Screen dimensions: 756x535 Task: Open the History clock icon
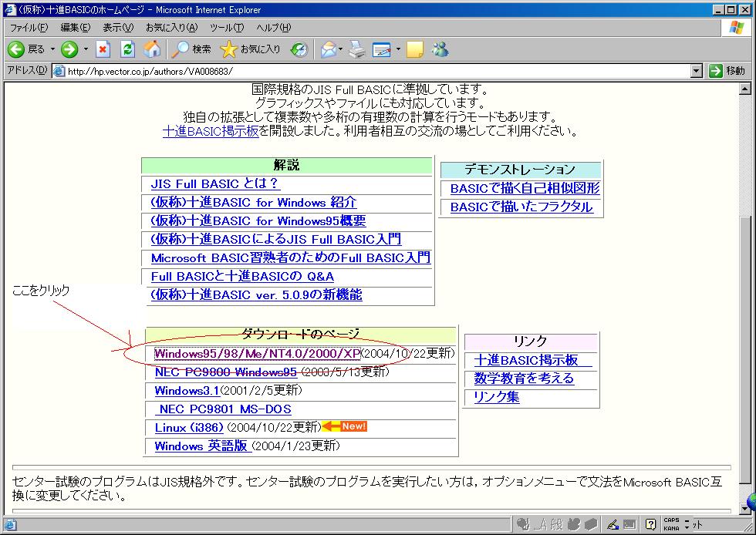(299, 49)
